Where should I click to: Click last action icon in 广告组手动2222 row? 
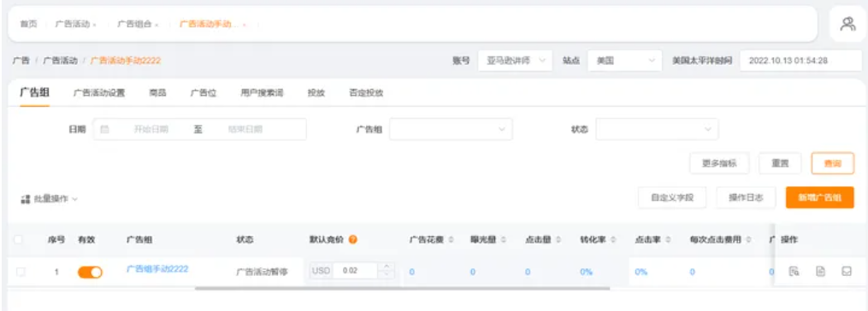(847, 272)
